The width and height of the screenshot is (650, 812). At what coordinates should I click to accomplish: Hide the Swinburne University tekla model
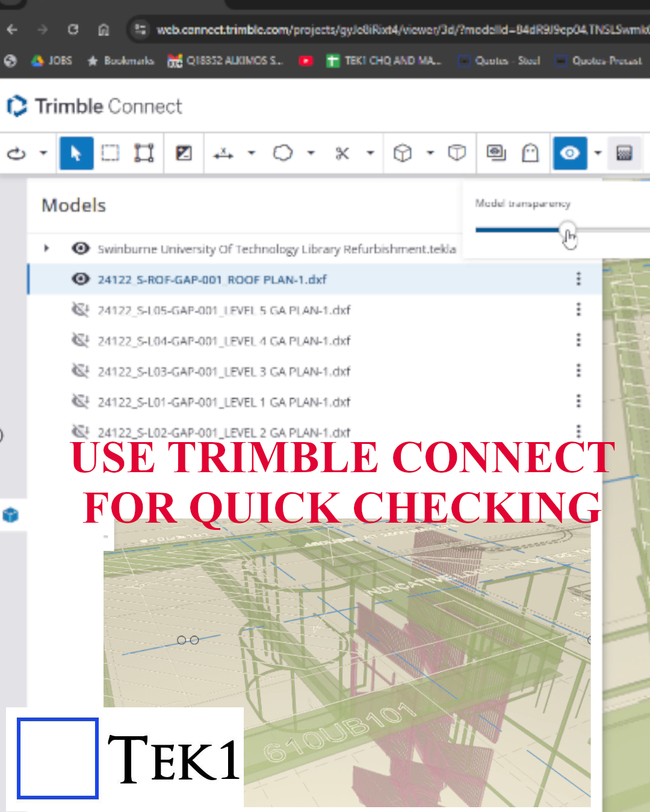pos(81,248)
